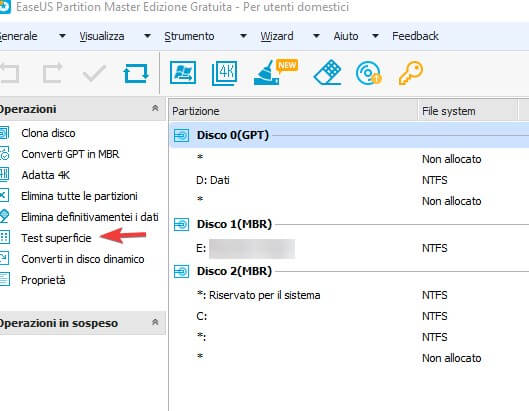Screen dimensions: 529x411
Task: Select Converti GPT in MBR operation
Action: coord(70,154)
